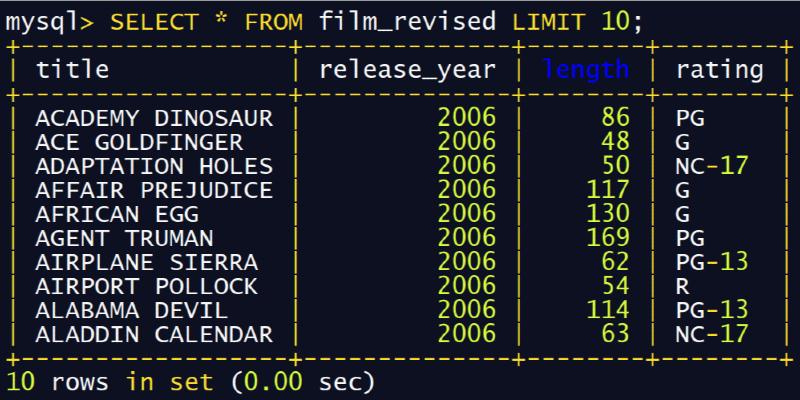The width and height of the screenshot is (800, 400).
Task: Click the NC-17 rating for ADAPTATION HOLES
Action: tap(712, 166)
